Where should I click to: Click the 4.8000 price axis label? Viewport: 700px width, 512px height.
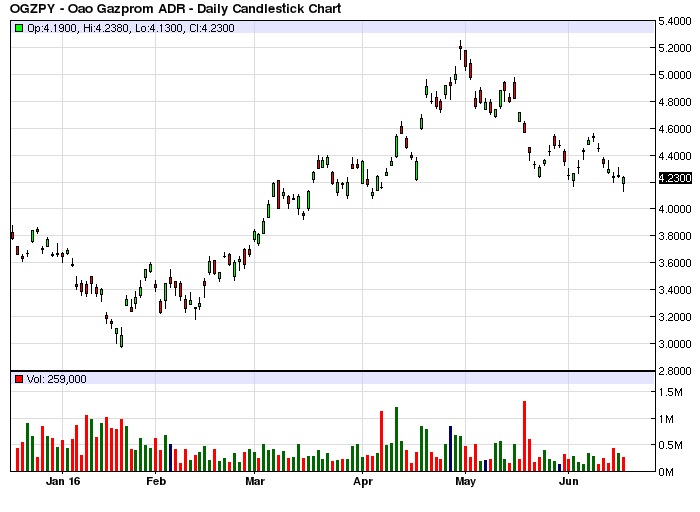point(675,102)
